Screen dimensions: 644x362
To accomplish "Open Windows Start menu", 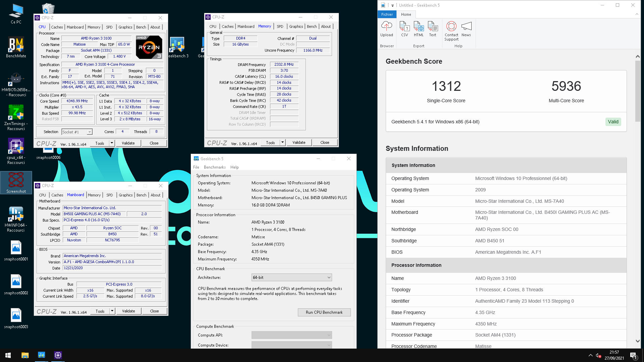I will tap(8, 355).
